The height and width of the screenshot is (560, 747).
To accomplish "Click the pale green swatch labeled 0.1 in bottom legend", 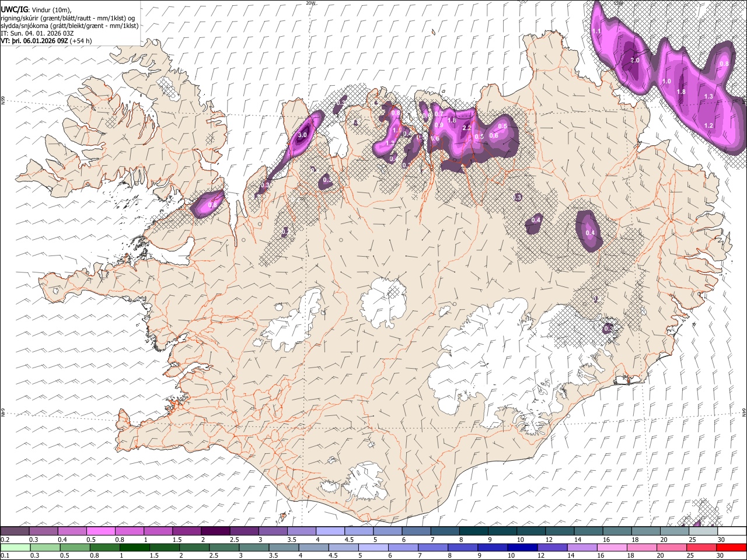I will 15,547.
